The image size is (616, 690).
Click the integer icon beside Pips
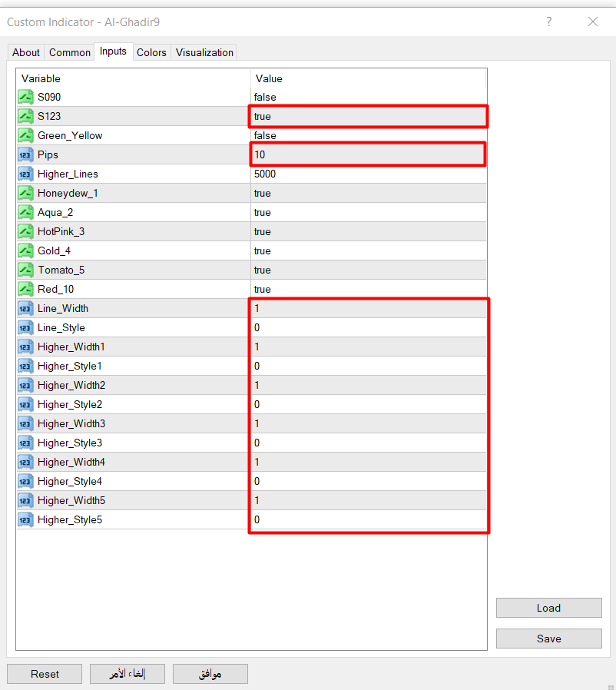25,154
